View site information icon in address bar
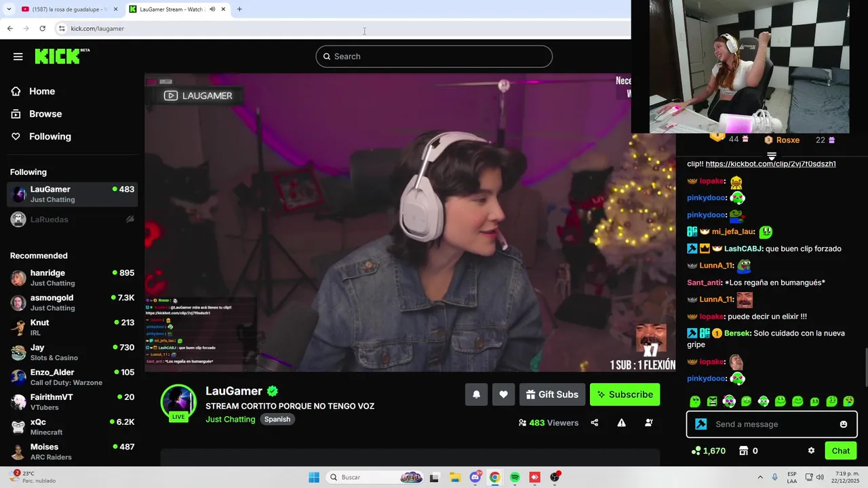 click(62, 28)
